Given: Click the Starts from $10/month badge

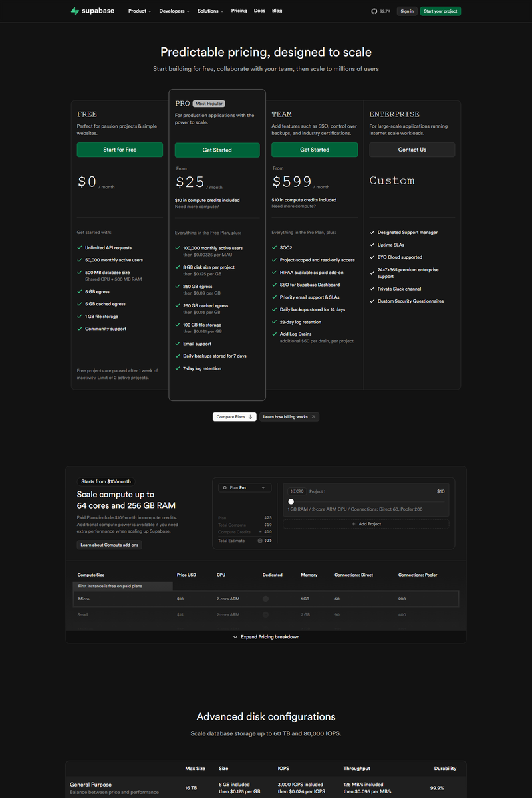Looking at the screenshot, I should click(106, 481).
